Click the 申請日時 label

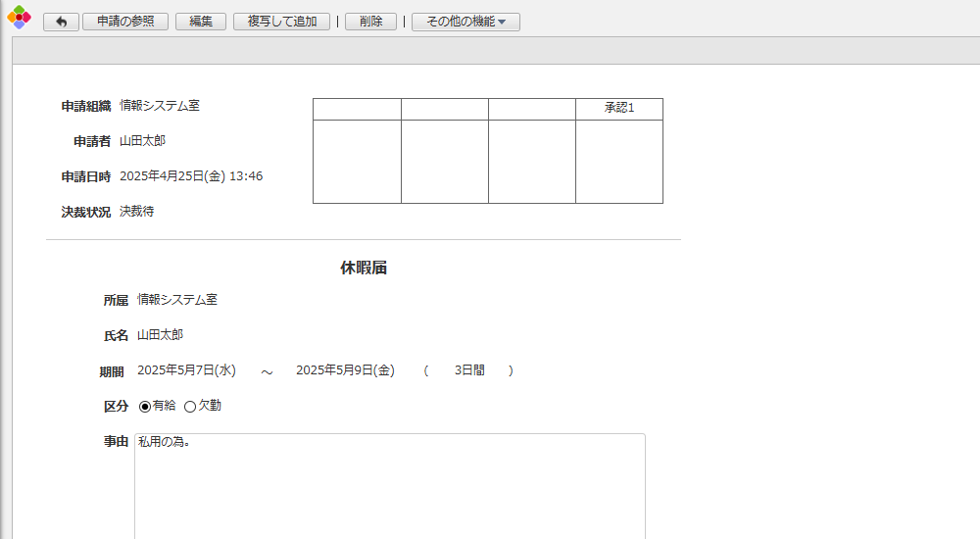[85, 177]
